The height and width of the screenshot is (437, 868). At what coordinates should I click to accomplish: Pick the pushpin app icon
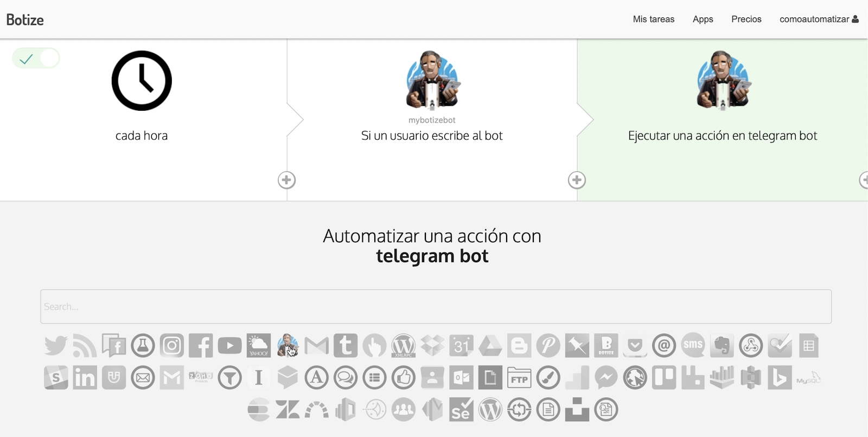click(x=577, y=346)
